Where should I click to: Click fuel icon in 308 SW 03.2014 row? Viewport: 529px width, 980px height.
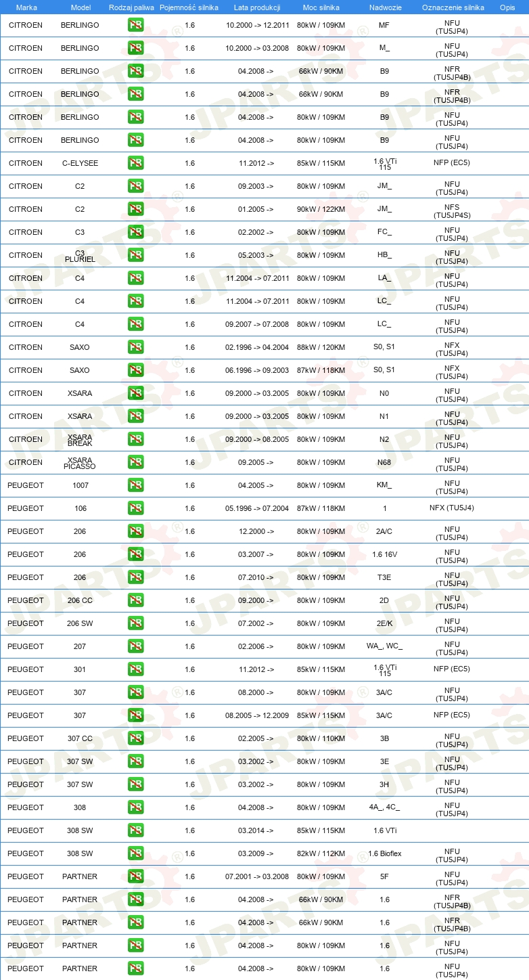pos(135,830)
